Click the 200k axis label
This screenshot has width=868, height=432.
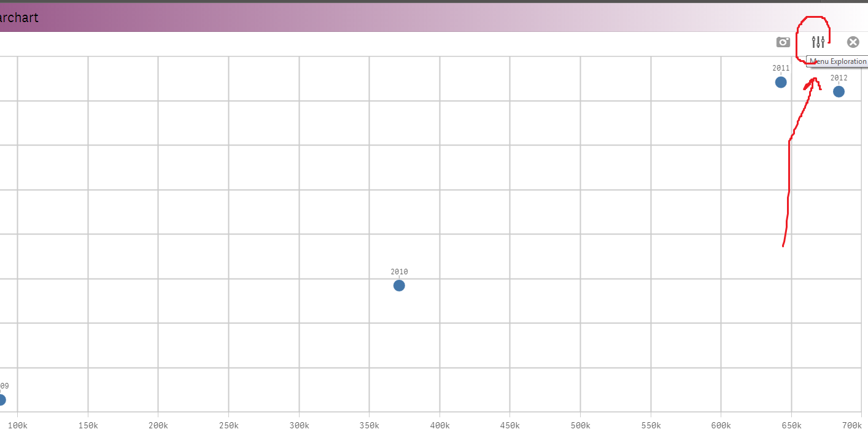158,425
